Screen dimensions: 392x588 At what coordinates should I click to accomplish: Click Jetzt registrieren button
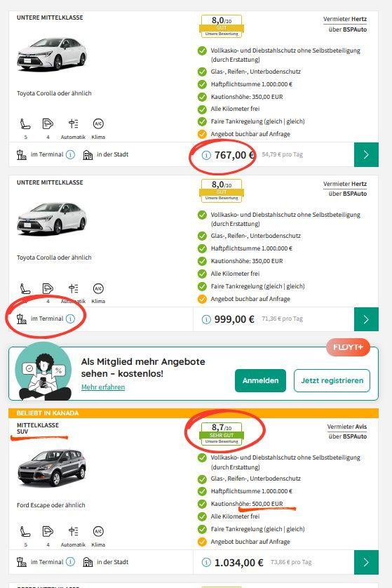coord(332,380)
